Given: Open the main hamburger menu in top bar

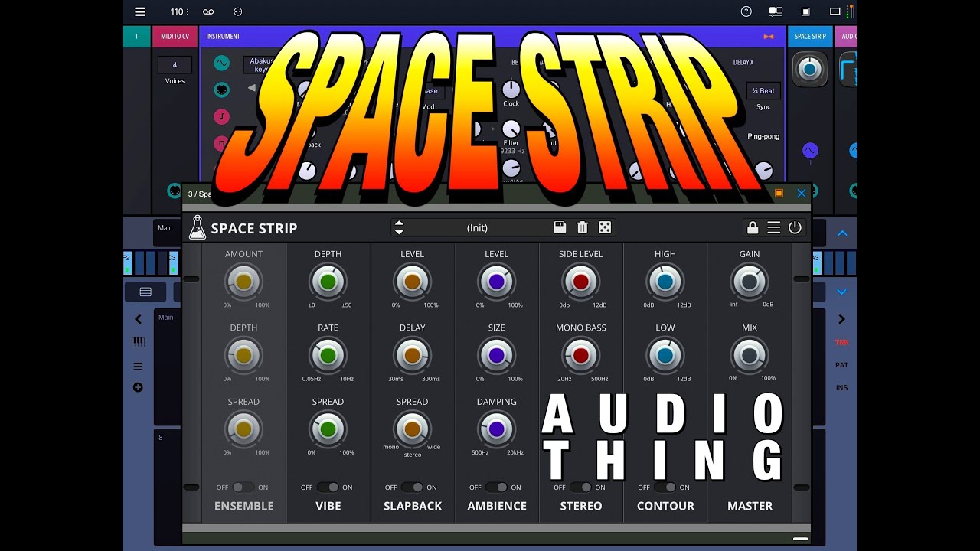Looking at the screenshot, I should (140, 11).
